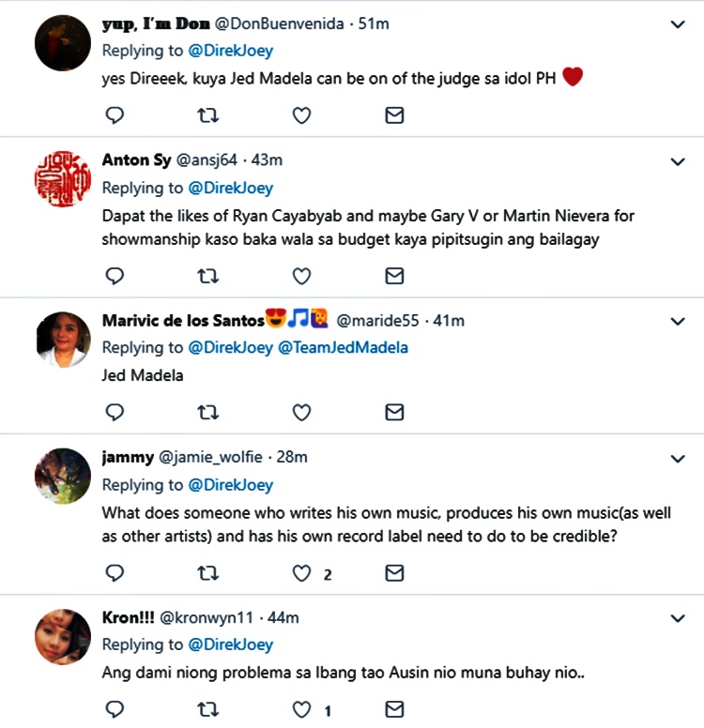Click the jammy display name
The image size is (704, 728).
[x=126, y=457]
